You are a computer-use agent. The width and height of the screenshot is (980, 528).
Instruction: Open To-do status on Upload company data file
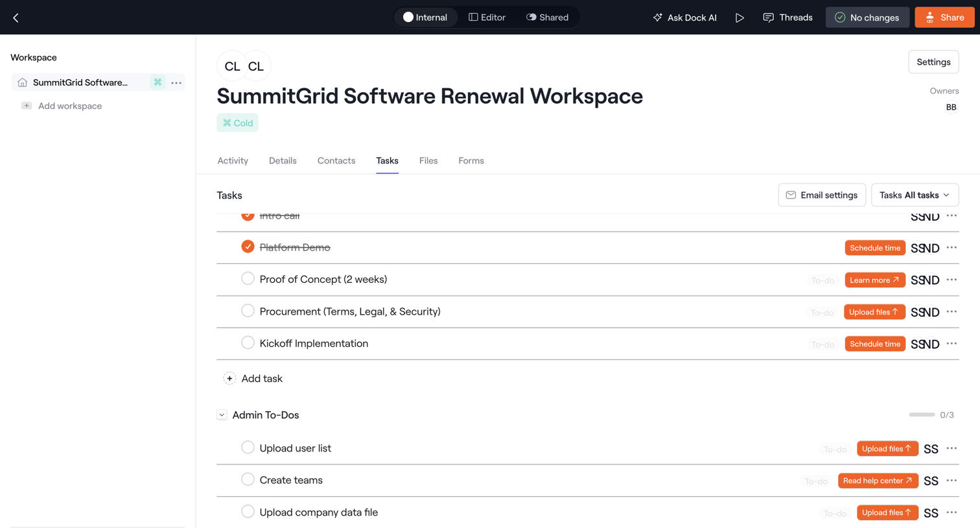[835, 513]
